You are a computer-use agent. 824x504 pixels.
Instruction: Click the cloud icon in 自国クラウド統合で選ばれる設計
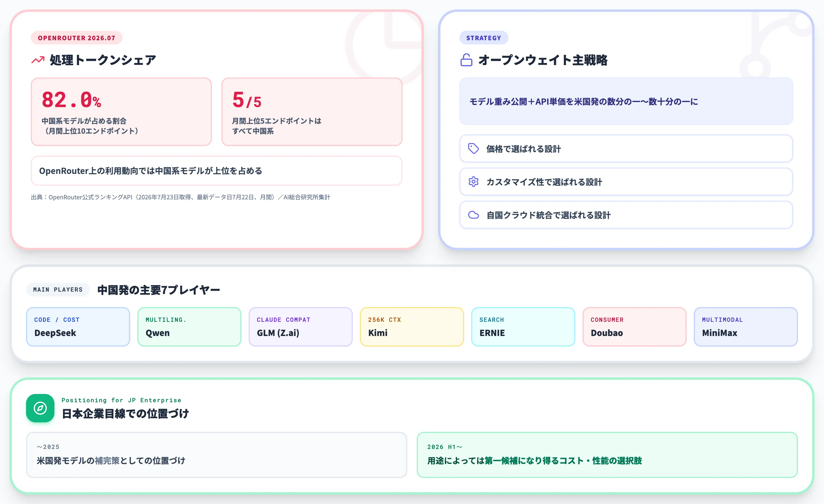click(473, 214)
